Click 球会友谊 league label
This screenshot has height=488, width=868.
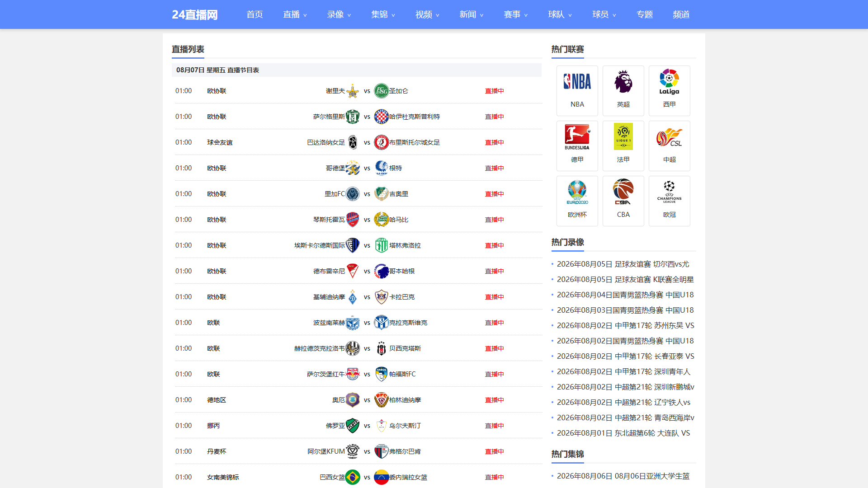point(220,142)
